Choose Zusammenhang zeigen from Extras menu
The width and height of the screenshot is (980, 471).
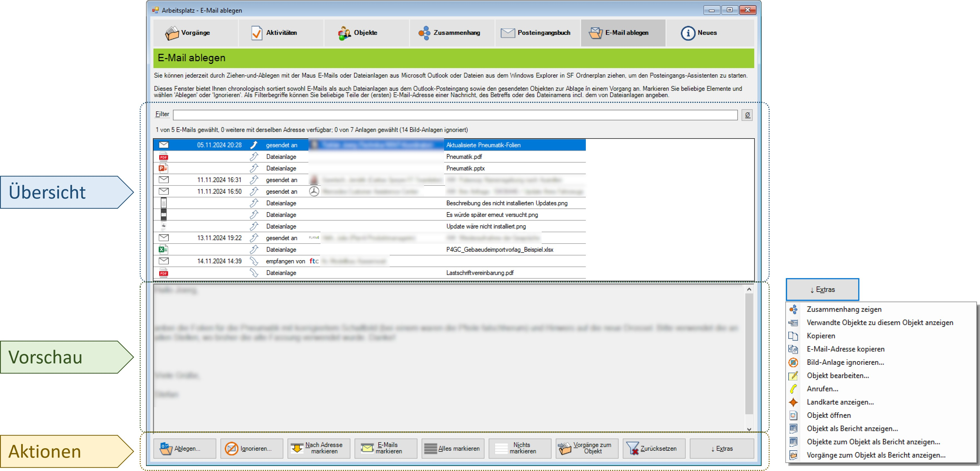point(881,309)
